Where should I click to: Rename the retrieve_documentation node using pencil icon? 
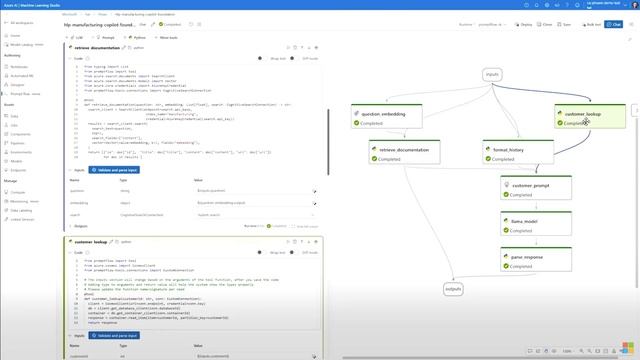124,48
